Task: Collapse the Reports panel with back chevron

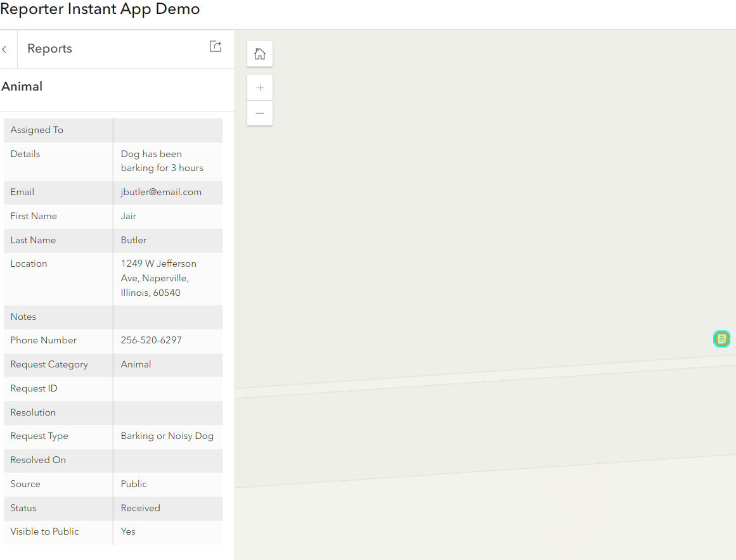Action: [x=5, y=49]
